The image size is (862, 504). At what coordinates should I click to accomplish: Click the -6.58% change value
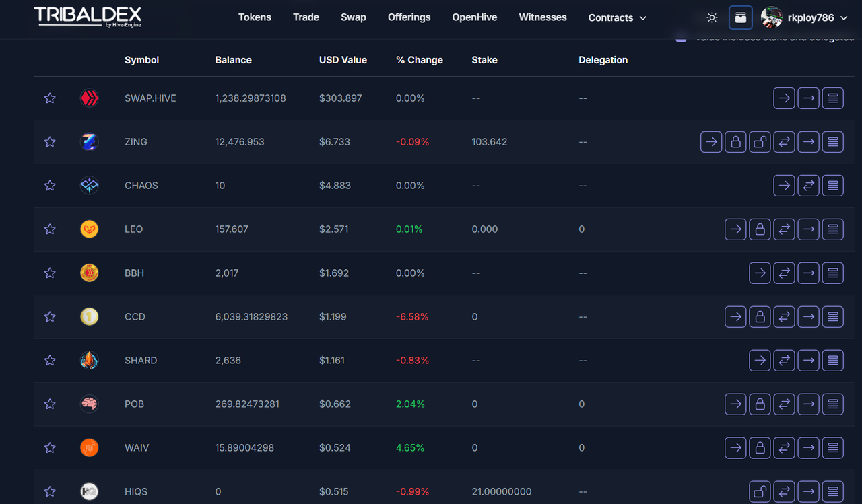pos(412,317)
